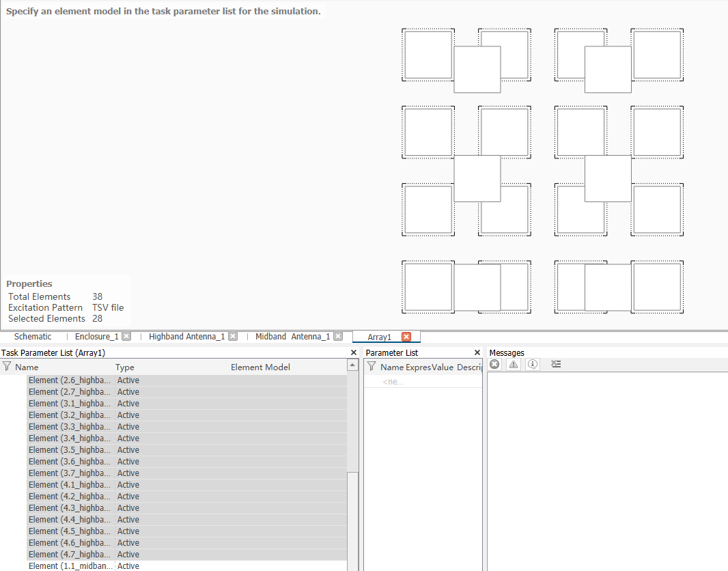Select the Element (1.1_midban... row

(x=68, y=566)
